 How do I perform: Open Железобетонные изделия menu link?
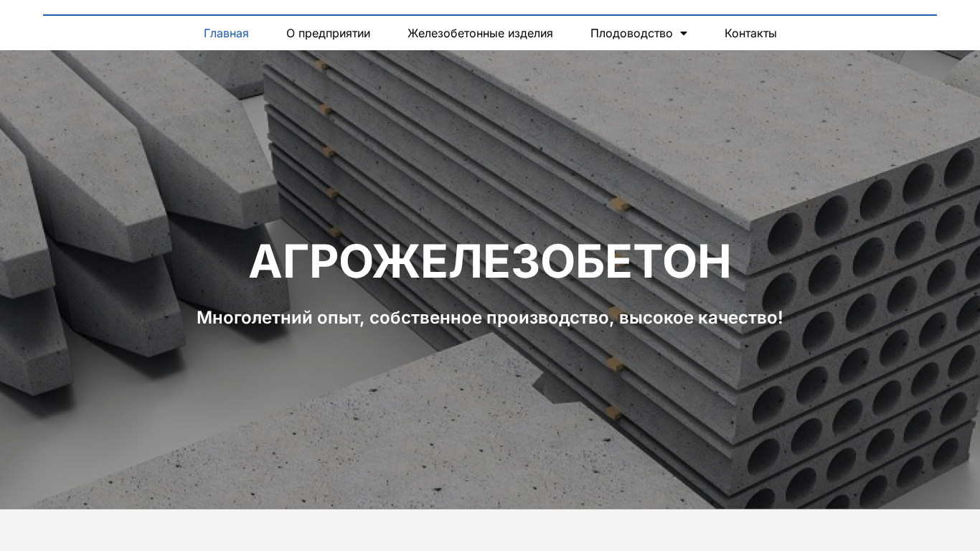tap(480, 33)
